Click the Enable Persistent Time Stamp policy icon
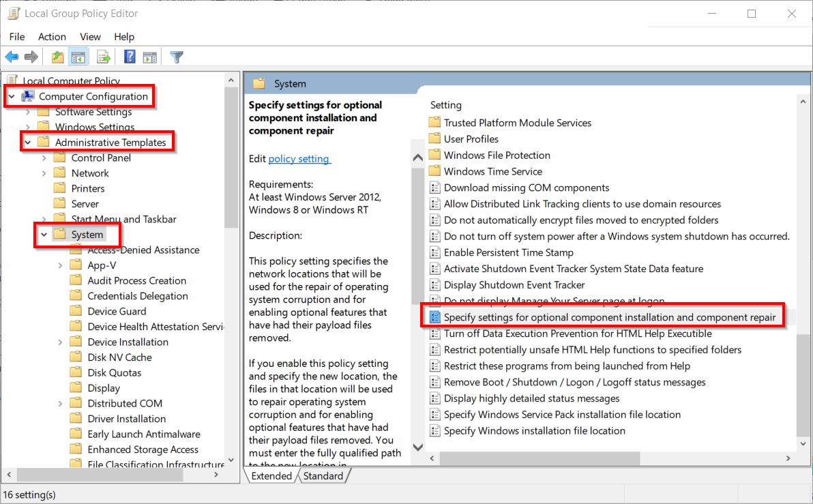The image size is (813, 504). coord(435,252)
